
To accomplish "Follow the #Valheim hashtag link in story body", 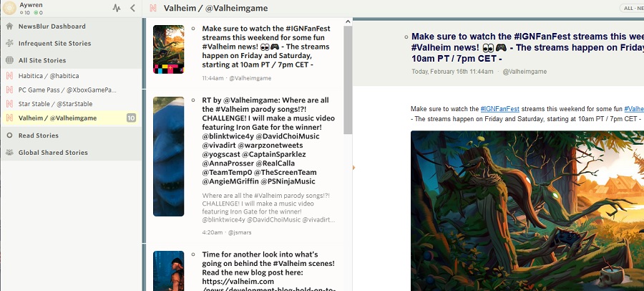I will pyautogui.click(x=634, y=109).
